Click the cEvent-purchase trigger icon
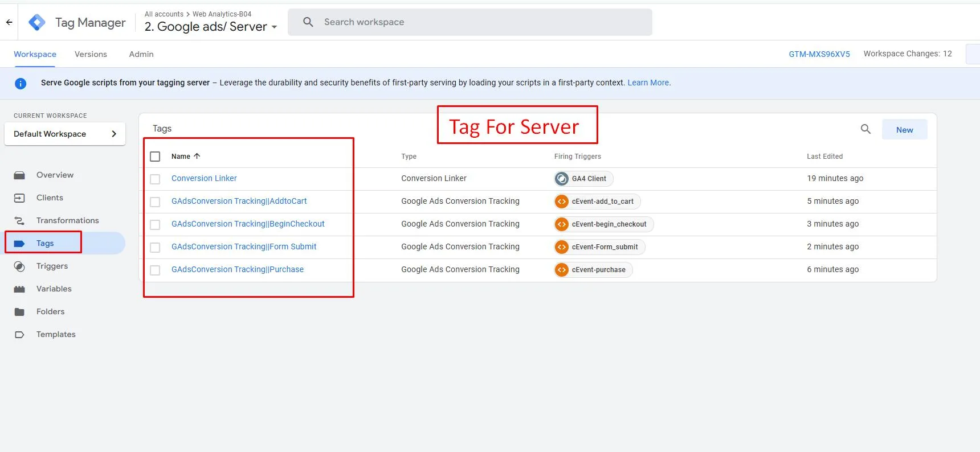This screenshot has width=980, height=452. pyautogui.click(x=562, y=270)
